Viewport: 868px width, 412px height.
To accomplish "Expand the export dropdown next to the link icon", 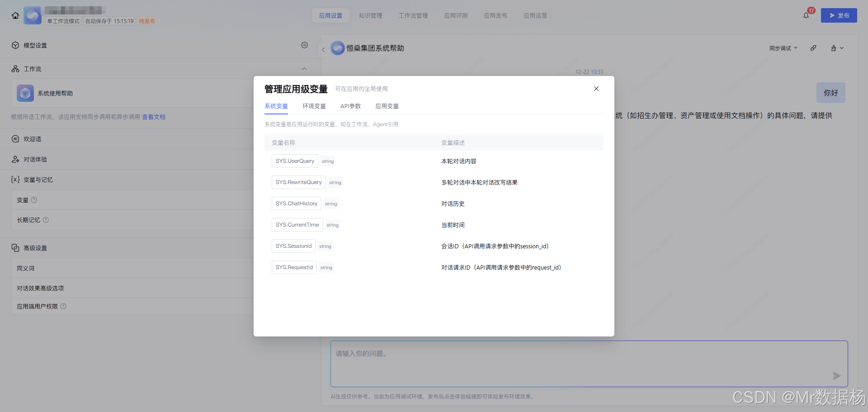I will tap(837, 47).
